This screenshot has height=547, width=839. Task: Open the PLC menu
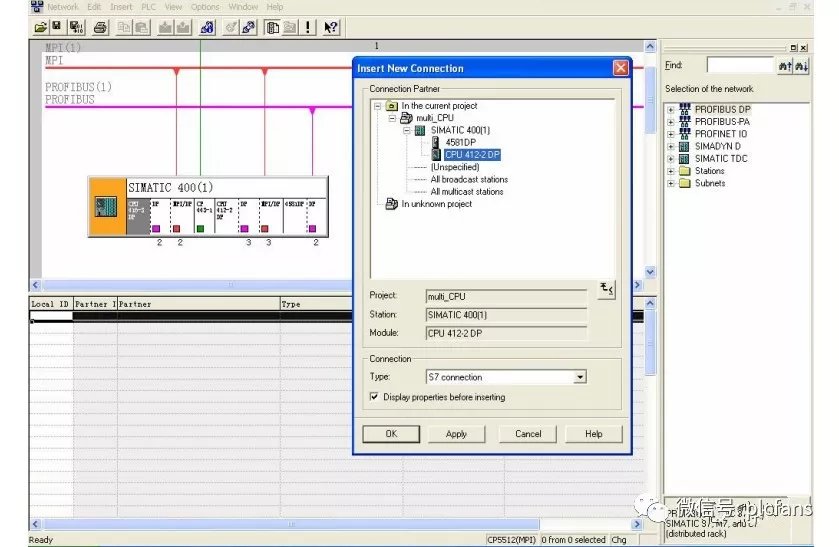pos(148,7)
